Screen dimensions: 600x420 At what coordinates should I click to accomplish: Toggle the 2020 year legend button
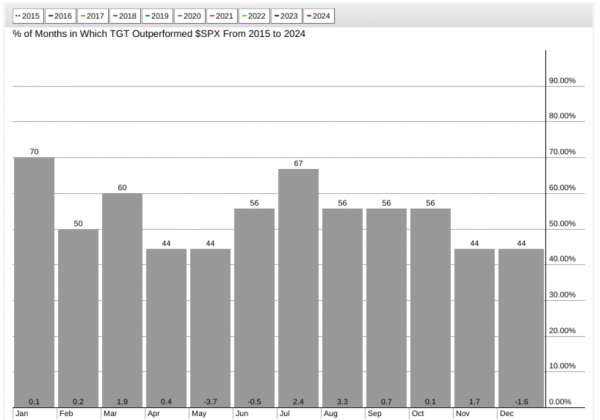click(x=189, y=16)
